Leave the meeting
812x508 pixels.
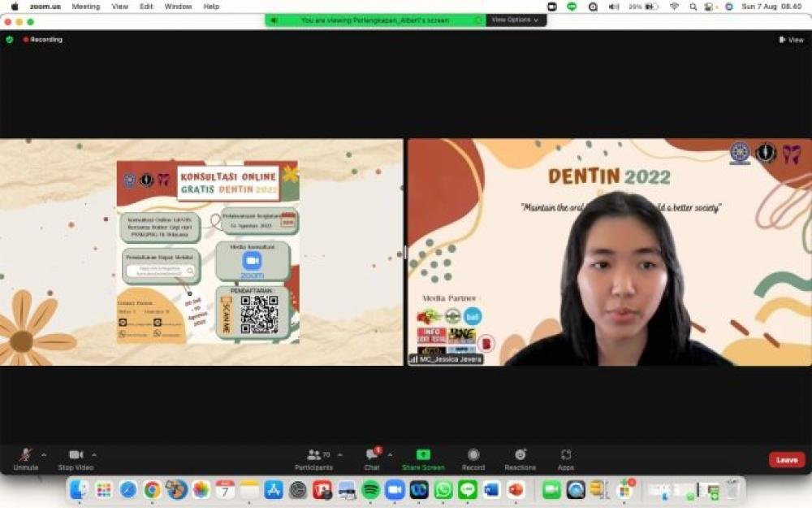pyautogui.click(x=786, y=460)
